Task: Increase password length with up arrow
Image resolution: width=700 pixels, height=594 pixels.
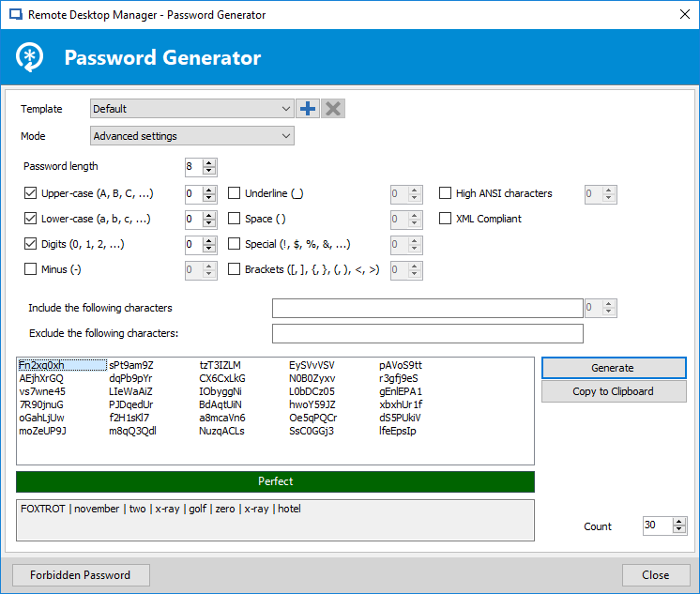Action: pyautogui.click(x=209, y=162)
